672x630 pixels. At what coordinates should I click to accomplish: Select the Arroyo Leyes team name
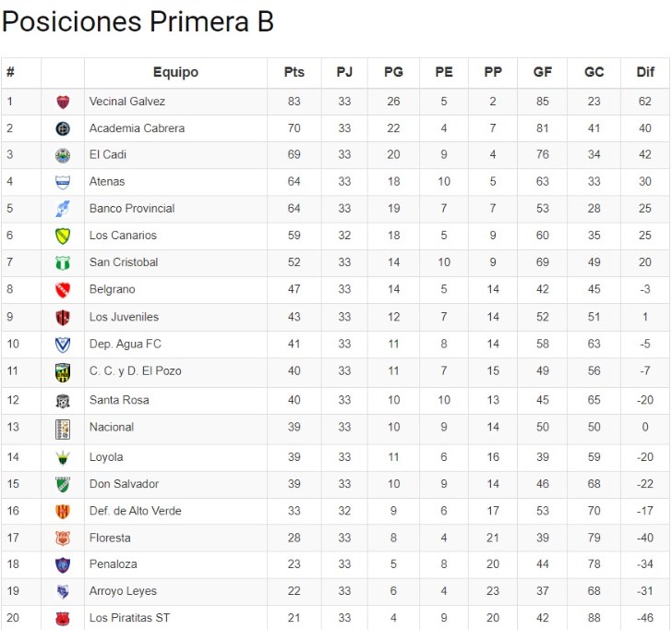click(x=123, y=591)
